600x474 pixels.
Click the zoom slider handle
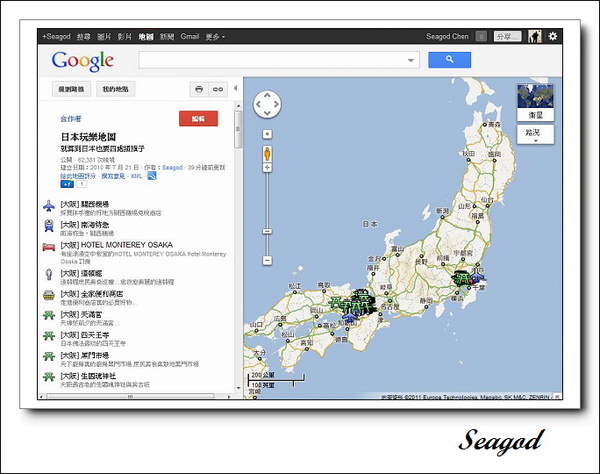(267, 231)
